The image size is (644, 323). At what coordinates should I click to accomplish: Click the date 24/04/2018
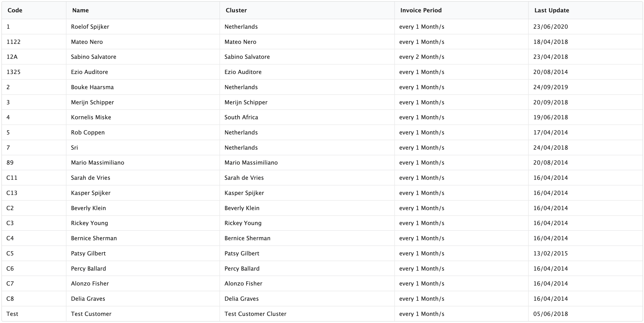[x=551, y=148]
